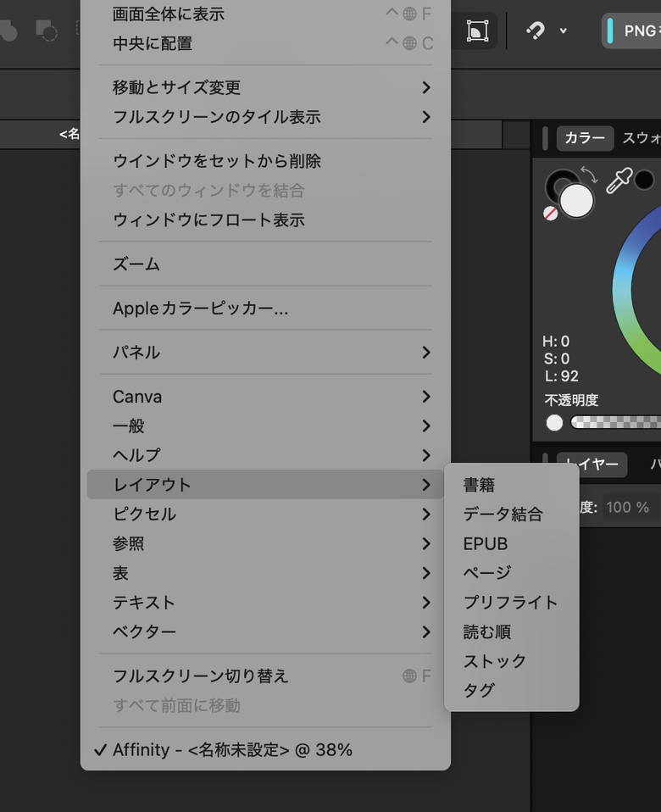Screen dimensions: 661x812
Task: Click the H: 0 hue value
Action: 556,342
